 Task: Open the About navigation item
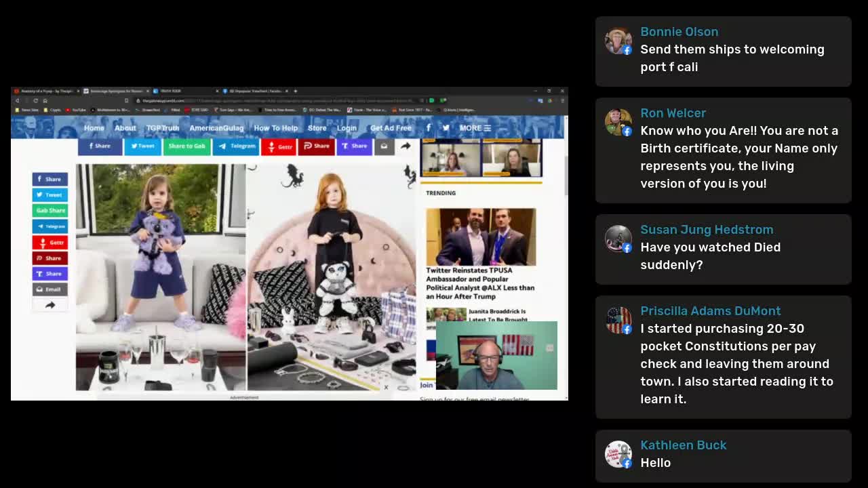coord(125,127)
